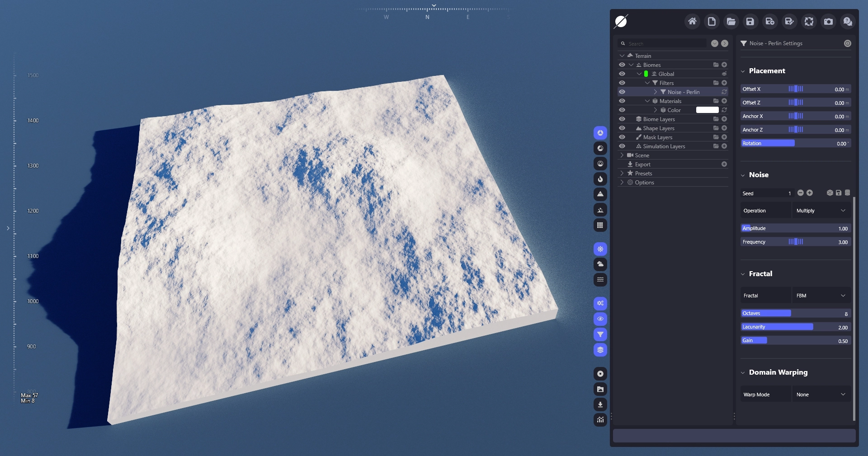868x456 pixels.
Task: Click the Home icon in top toolbar
Action: coord(692,21)
